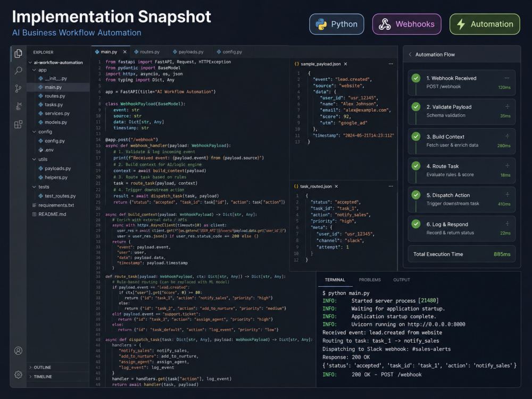Open the Explorer files icon in activity bar
The width and height of the screenshot is (532, 399).
[x=18, y=54]
